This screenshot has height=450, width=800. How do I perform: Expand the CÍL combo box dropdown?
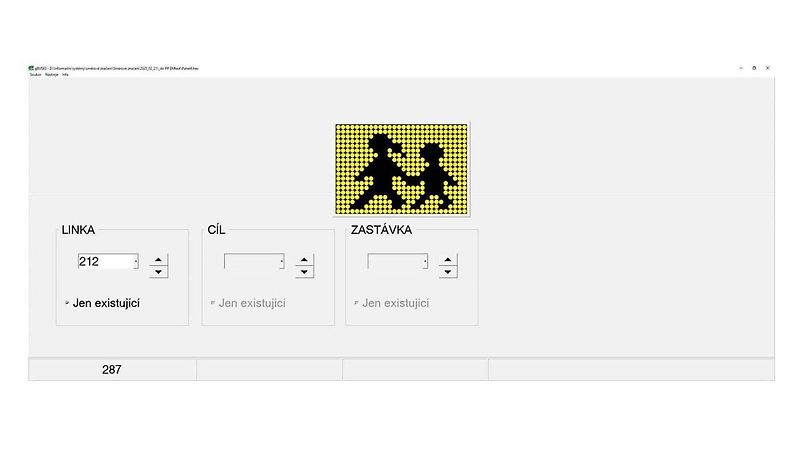[282, 262]
